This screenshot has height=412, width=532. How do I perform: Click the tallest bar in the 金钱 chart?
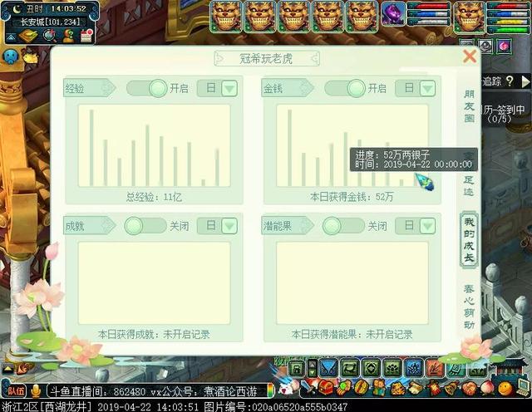click(289, 148)
